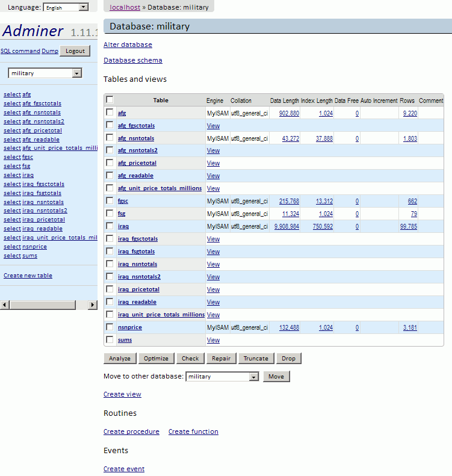Tick the nsnprice table checkbox
Viewport: 452px width, 476px height.
[x=110, y=327]
